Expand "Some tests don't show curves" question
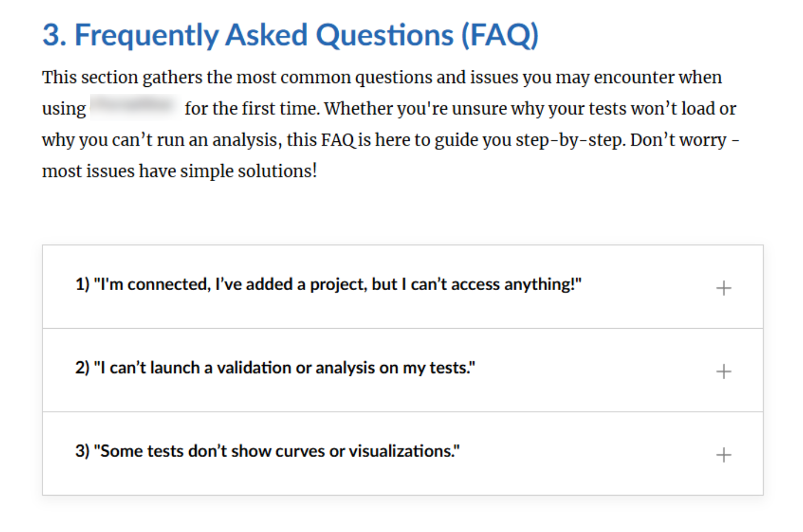This screenshot has height=532, width=803. (267, 451)
